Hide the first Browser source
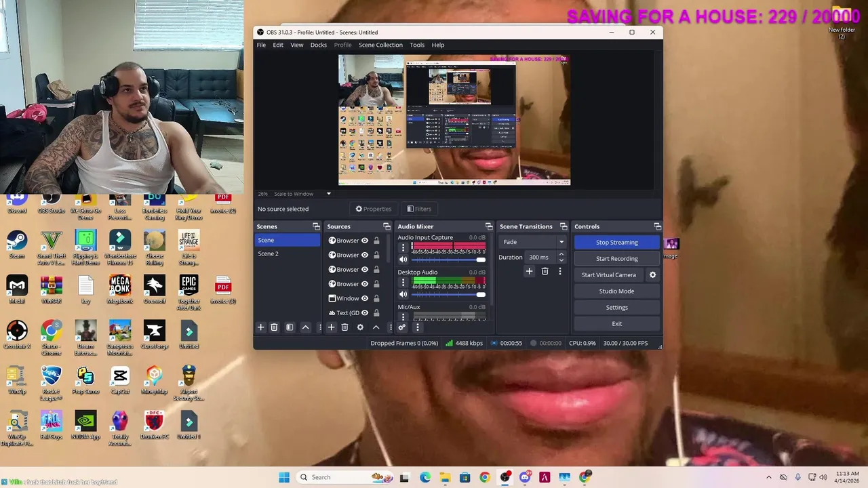The image size is (868, 488). click(365, 241)
